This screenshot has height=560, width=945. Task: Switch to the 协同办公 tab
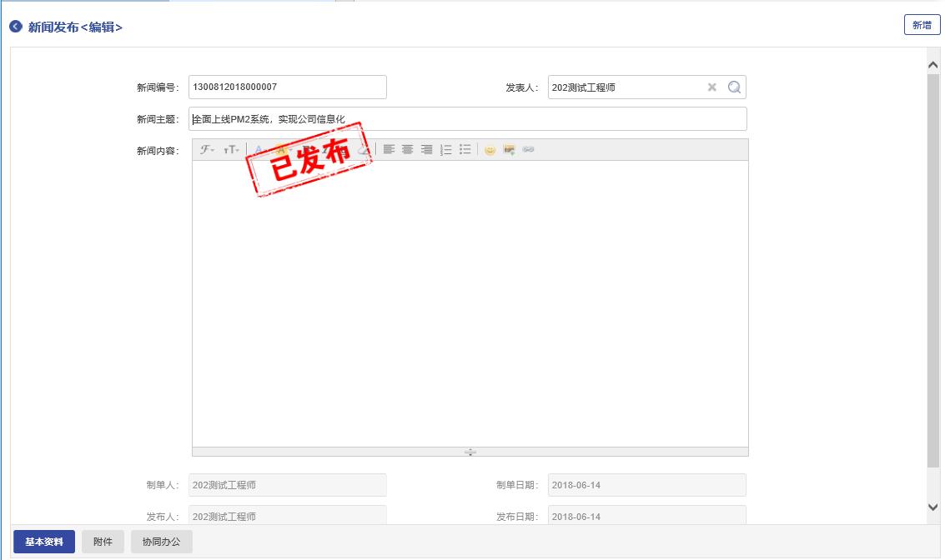click(161, 542)
